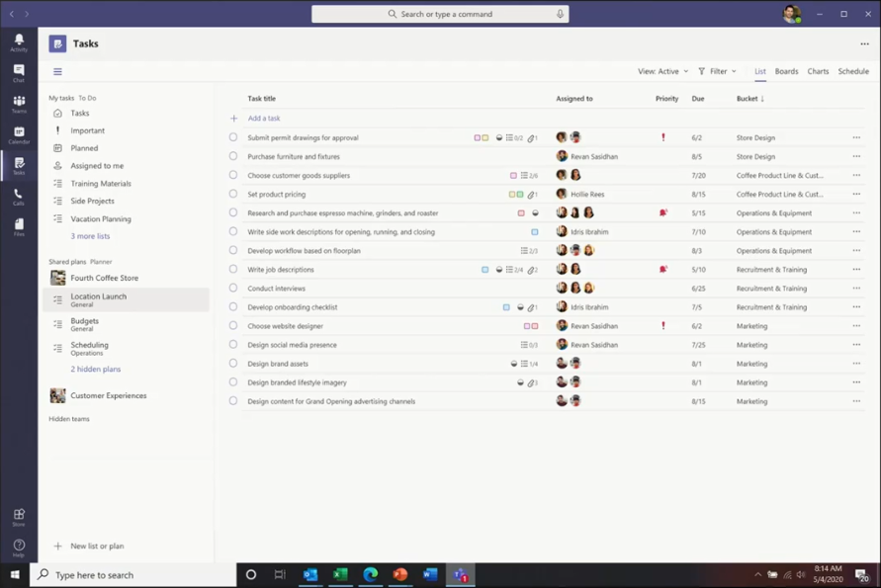This screenshot has height=588, width=881.
Task: Show hidden system tray icons chevron
Action: [758, 574]
